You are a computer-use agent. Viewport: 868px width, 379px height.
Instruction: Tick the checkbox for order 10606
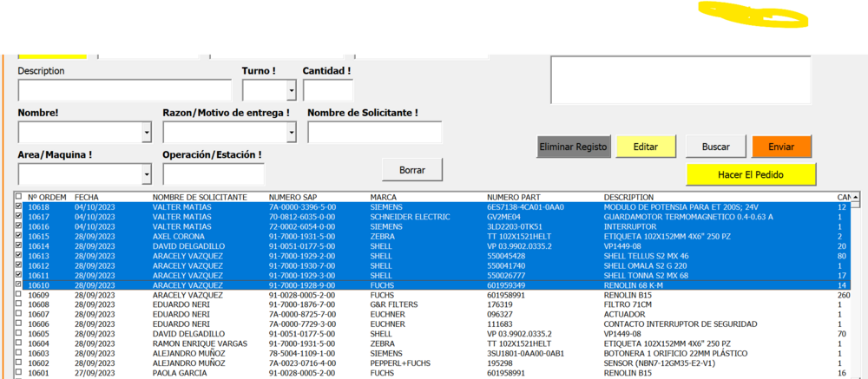pos(19,323)
